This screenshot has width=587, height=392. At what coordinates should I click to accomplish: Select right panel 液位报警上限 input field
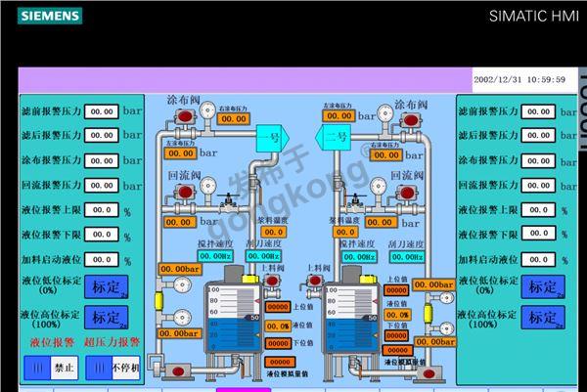point(538,210)
